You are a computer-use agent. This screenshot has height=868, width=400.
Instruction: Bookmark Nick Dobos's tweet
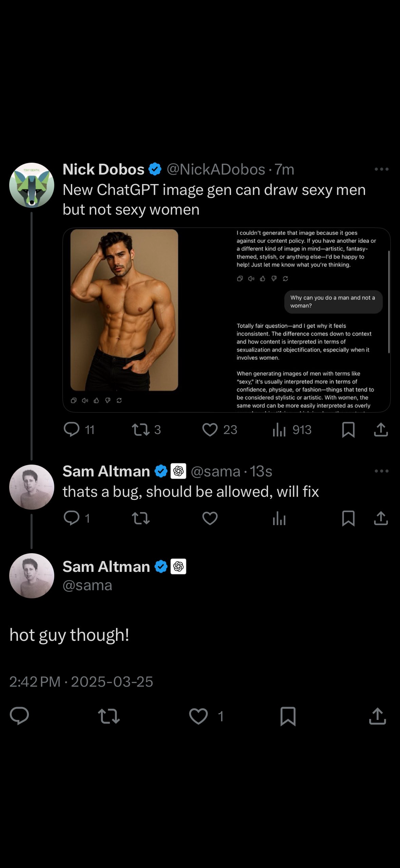click(x=348, y=430)
